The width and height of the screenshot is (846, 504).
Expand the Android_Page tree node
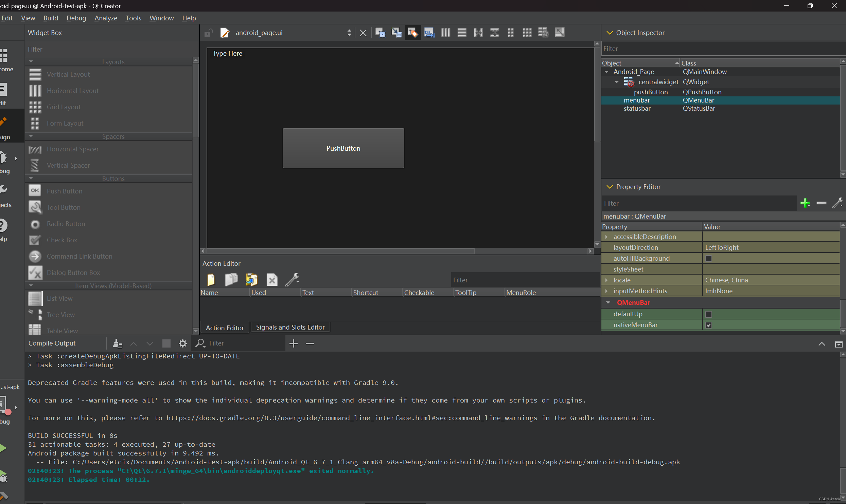[607, 71]
